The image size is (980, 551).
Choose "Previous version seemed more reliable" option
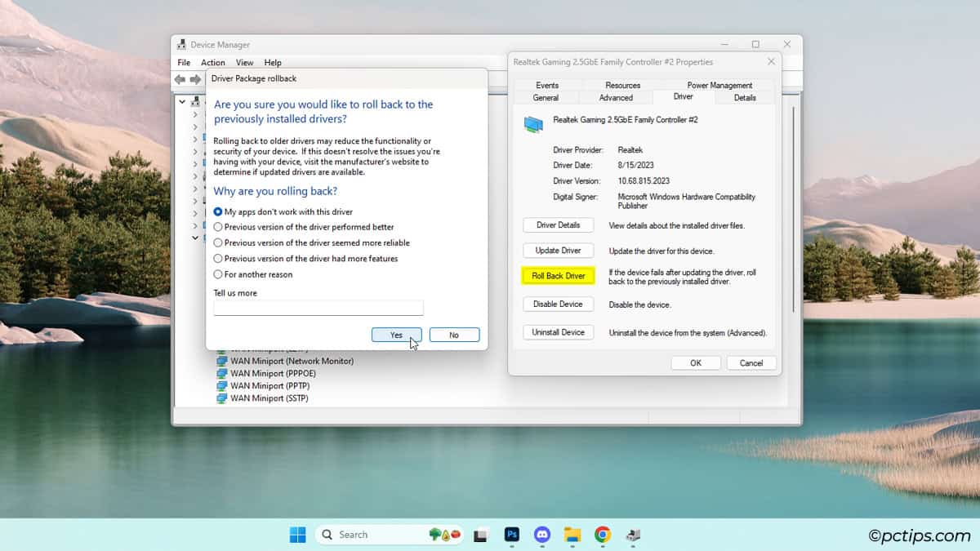point(311,242)
